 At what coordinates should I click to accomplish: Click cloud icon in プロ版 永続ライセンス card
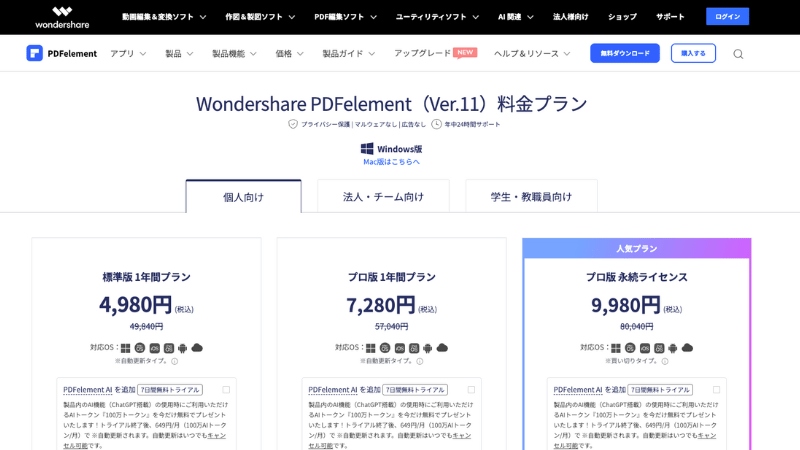[x=687, y=347]
